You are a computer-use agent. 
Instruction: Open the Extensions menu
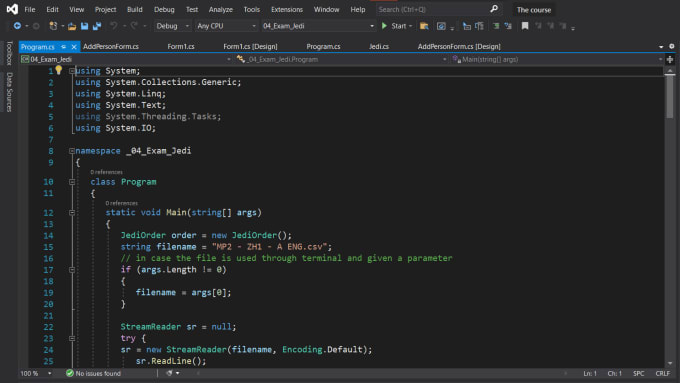[287, 9]
